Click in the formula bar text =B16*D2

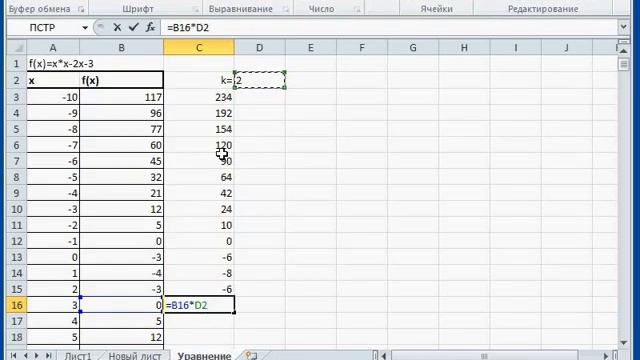tap(188, 28)
